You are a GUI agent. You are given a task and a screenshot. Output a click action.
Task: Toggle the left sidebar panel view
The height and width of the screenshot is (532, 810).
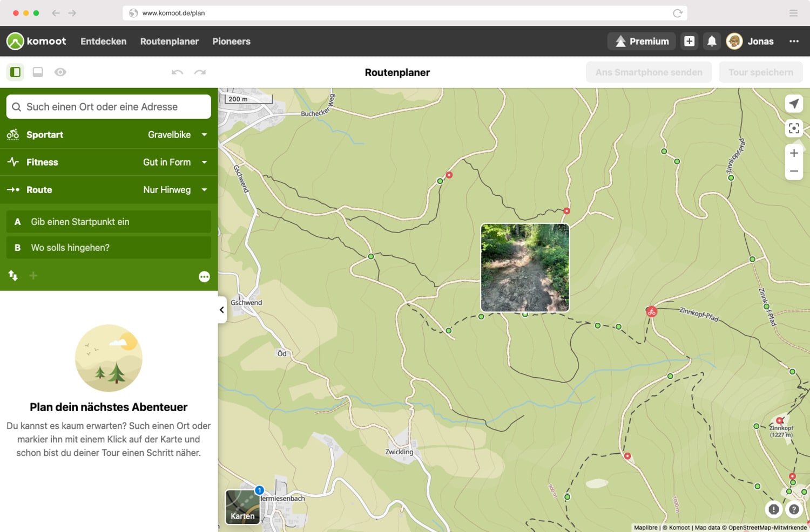(x=16, y=72)
